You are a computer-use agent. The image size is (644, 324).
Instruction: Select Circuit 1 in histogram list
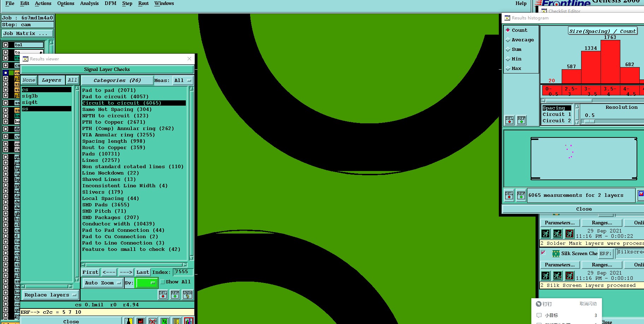click(557, 114)
